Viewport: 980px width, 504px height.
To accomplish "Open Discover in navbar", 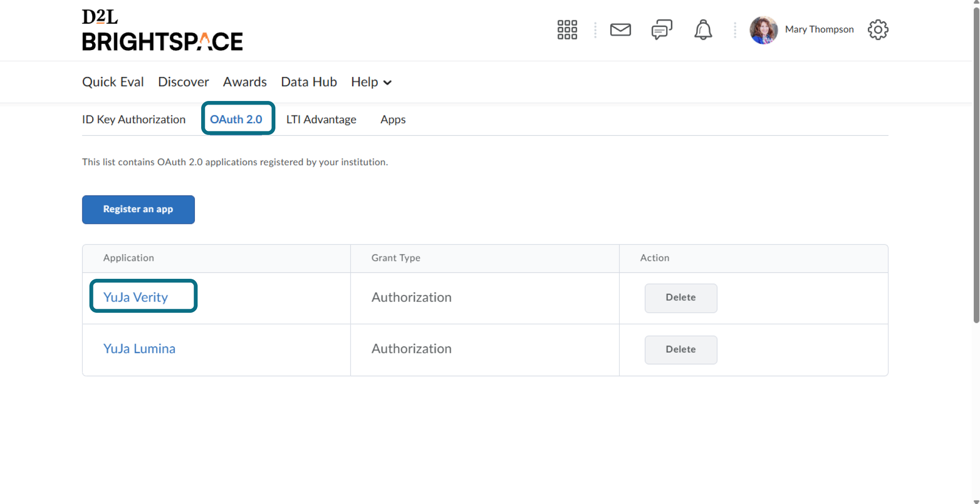I will pos(183,82).
